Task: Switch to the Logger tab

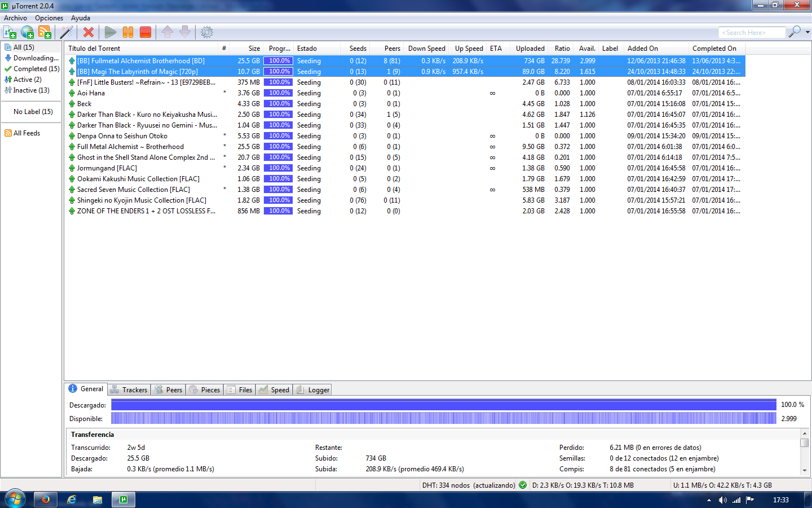Action: pos(312,390)
